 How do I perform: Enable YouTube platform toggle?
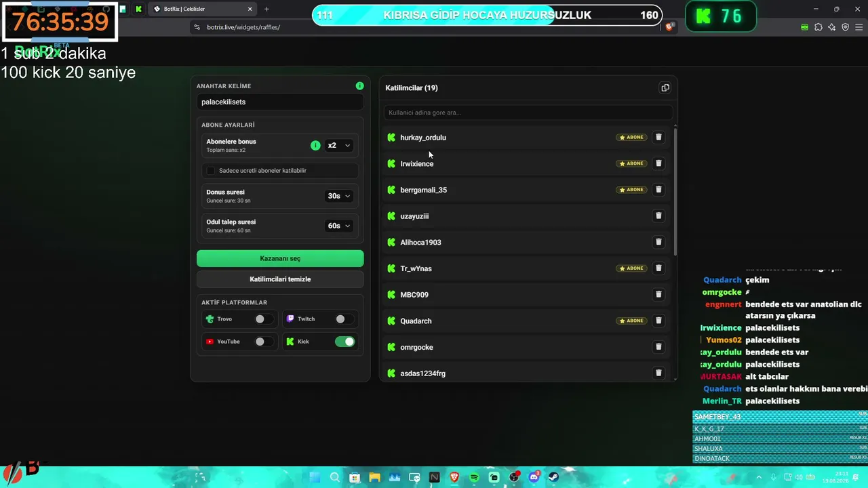tap(264, 342)
